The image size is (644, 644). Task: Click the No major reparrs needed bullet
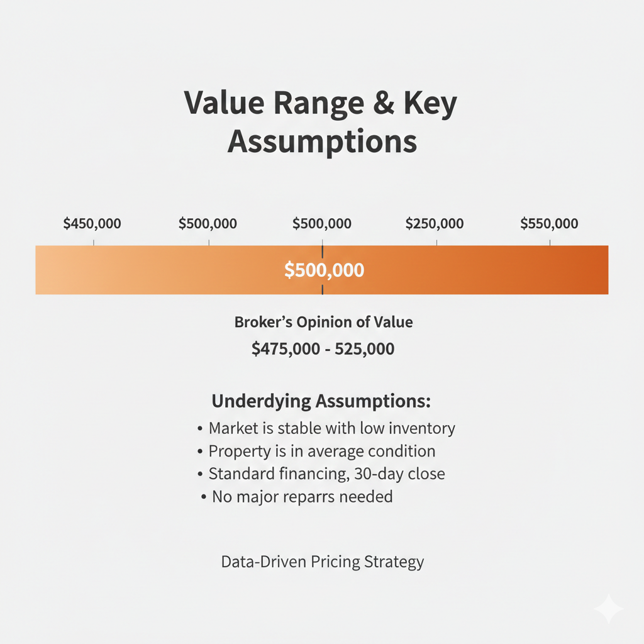(x=297, y=497)
